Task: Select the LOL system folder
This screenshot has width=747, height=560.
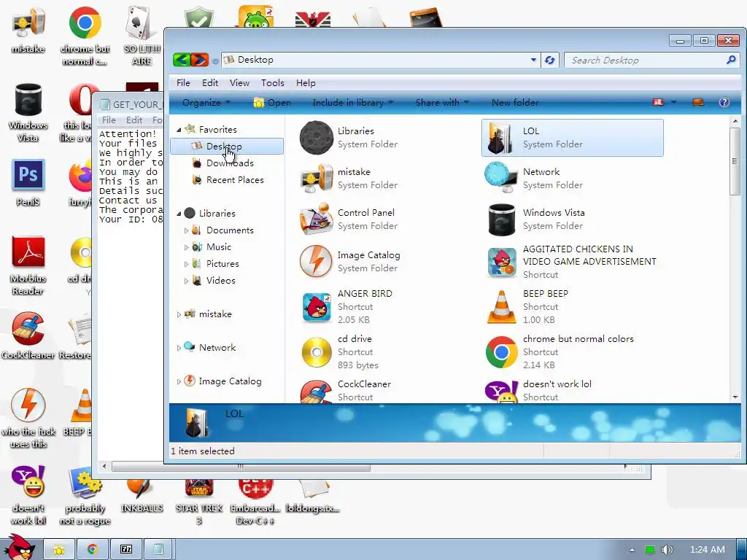Action: [x=572, y=138]
